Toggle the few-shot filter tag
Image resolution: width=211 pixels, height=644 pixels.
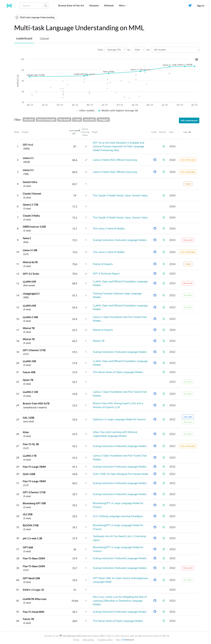[x=29, y=120]
